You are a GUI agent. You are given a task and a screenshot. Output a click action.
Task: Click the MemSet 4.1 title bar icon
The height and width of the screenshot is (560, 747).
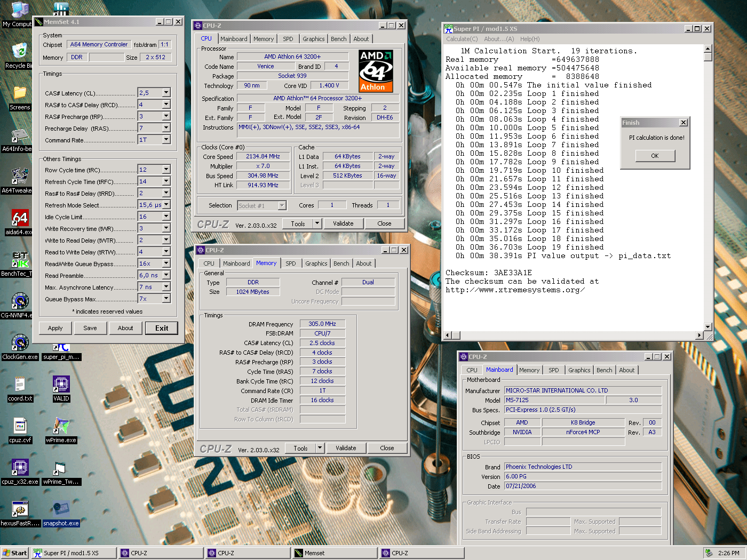(39, 22)
